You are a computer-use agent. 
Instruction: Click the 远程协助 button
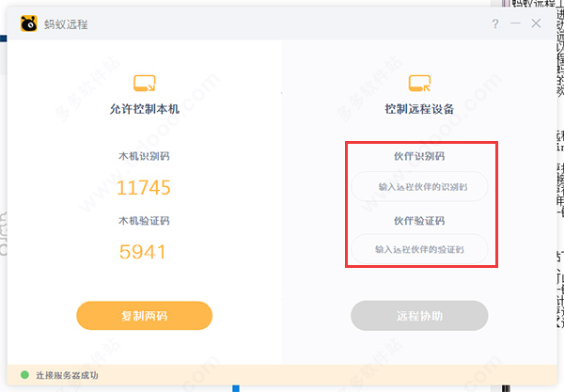(x=419, y=316)
